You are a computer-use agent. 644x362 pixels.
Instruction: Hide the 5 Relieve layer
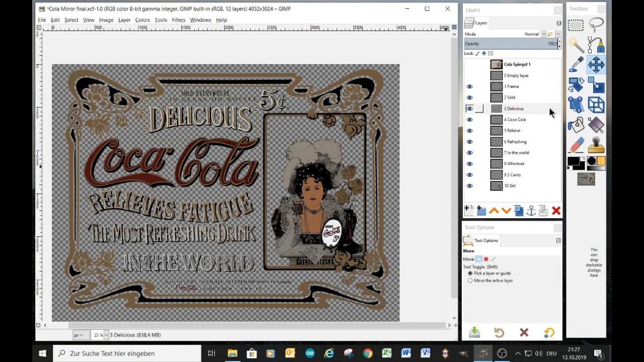pos(469,131)
